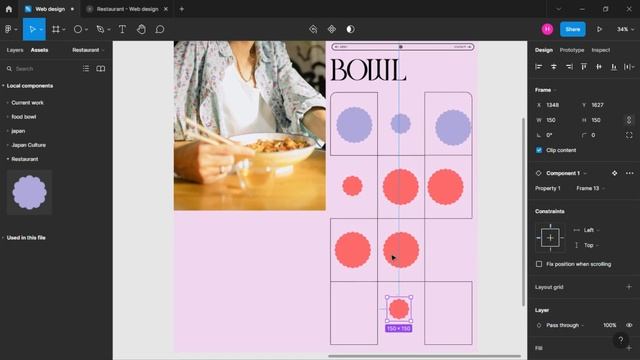Select the purple scalloped component thumbnail
The image size is (640, 360).
(x=29, y=192)
